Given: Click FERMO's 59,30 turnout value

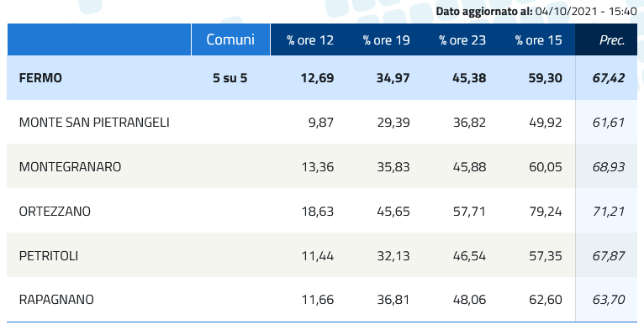Looking at the screenshot, I should [545, 78].
